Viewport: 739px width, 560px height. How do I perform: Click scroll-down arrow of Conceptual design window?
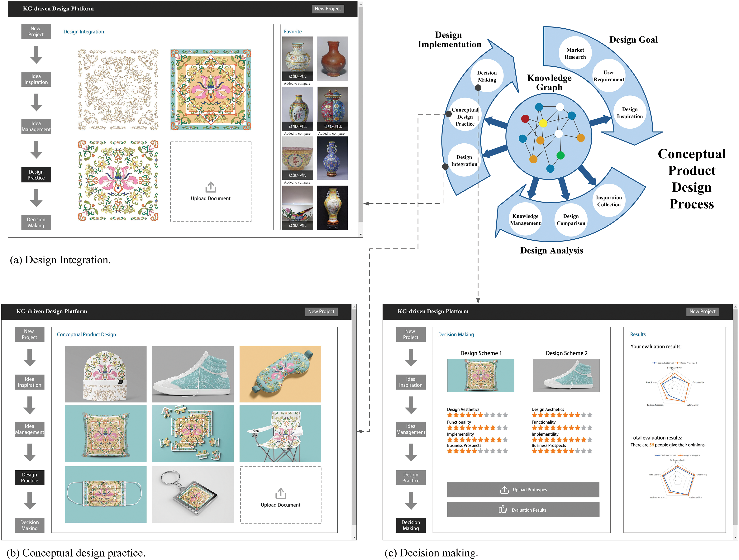tap(354, 537)
